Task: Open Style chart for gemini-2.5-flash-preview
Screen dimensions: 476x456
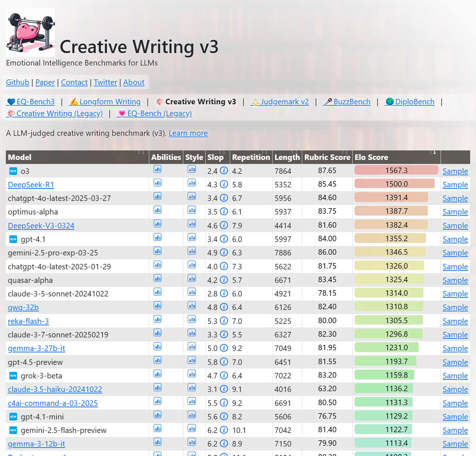Action: [x=192, y=429]
